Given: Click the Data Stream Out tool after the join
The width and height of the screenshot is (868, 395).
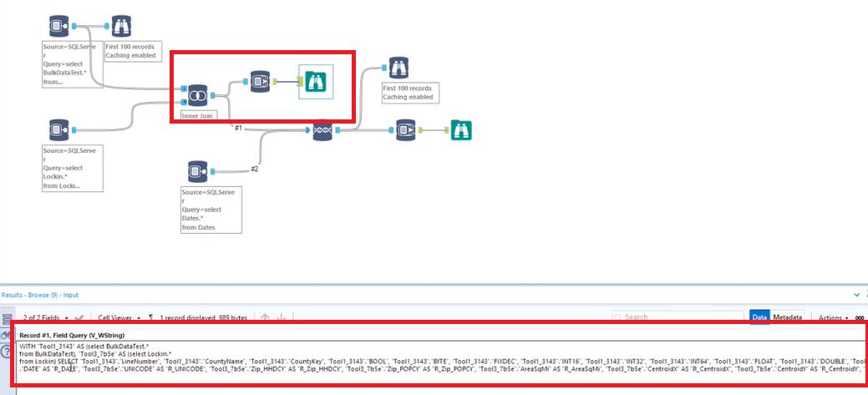Looking at the screenshot, I should [x=258, y=81].
